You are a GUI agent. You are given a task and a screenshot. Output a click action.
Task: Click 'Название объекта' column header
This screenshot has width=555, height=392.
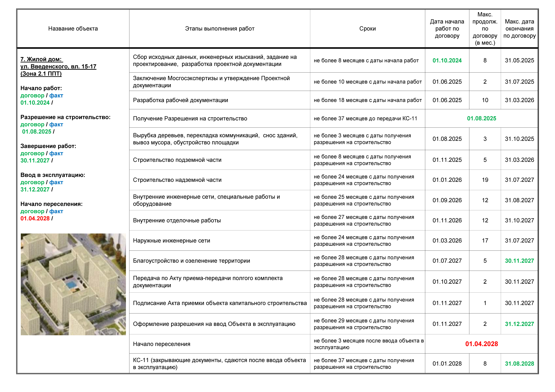pyautogui.click(x=73, y=29)
